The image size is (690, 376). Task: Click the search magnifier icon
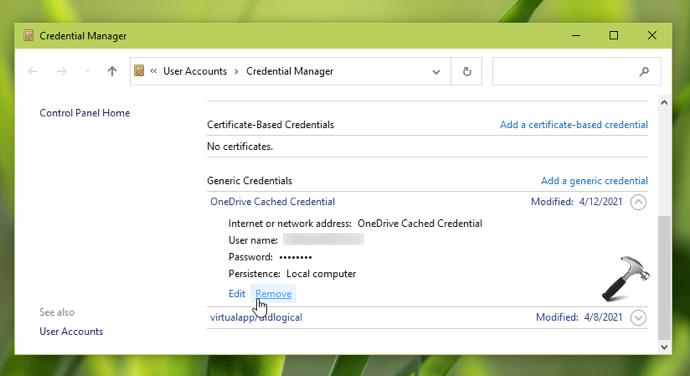tap(644, 71)
